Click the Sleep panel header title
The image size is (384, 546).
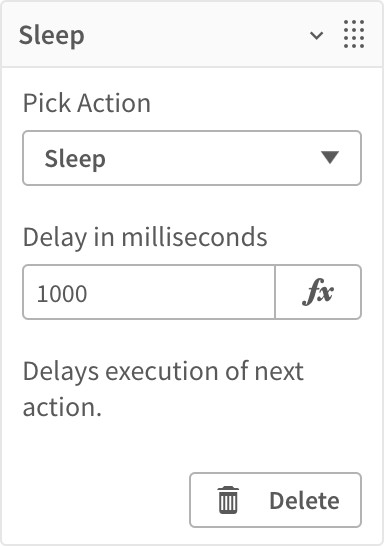click(52, 36)
